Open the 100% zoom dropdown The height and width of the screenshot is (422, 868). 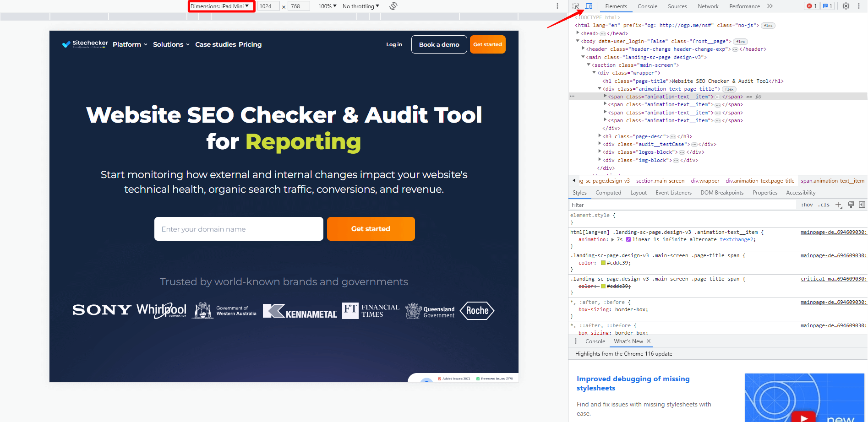(328, 6)
